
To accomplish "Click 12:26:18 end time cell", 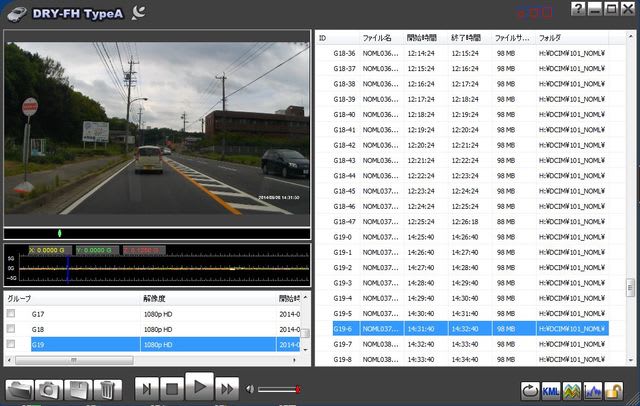I will (465, 222).
